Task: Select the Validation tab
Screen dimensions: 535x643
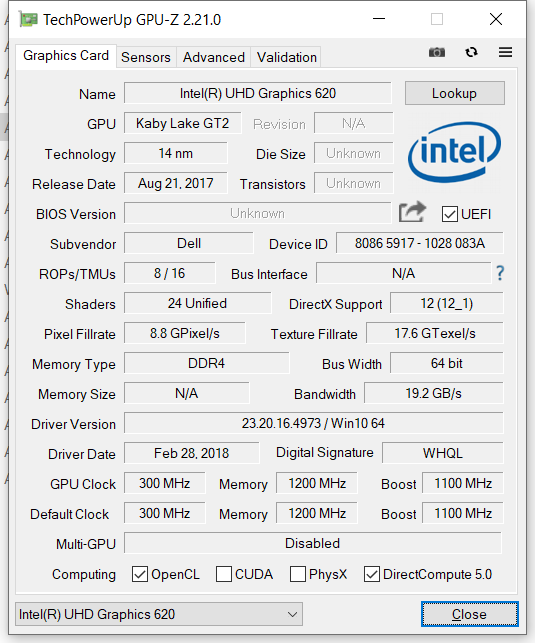Action: coord(287,57)
